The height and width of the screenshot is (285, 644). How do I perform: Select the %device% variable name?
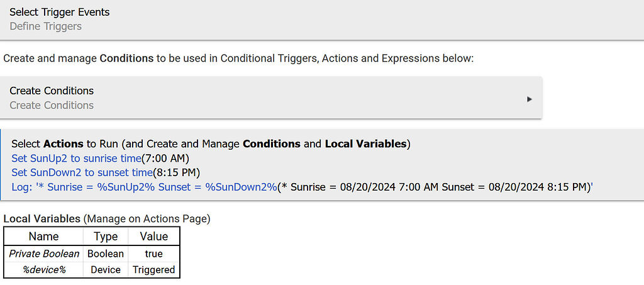point(43,270)
